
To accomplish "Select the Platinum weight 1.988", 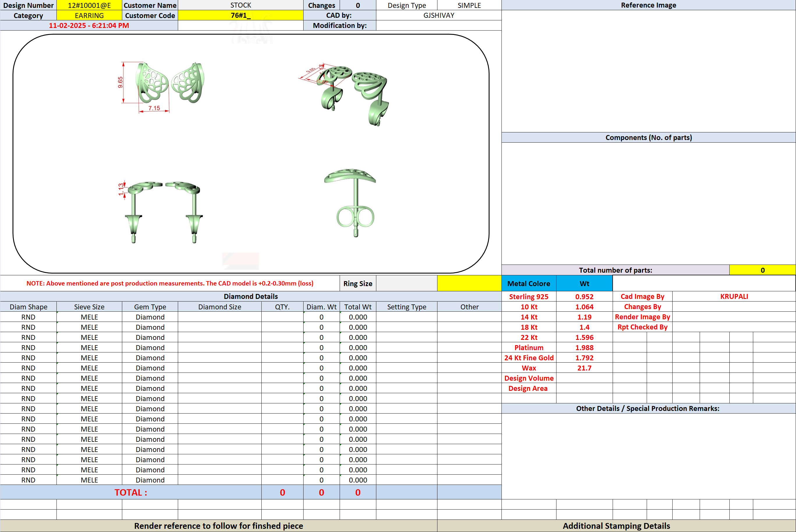I will tap(584, 347).
